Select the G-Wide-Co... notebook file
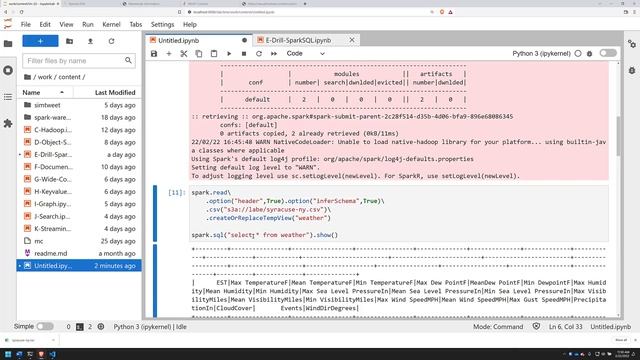 click(79, 179)
